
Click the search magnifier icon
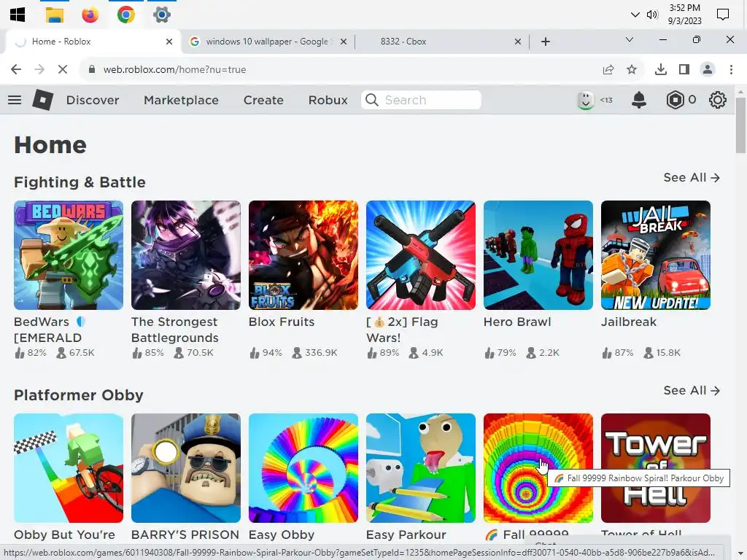pos(371,100)
